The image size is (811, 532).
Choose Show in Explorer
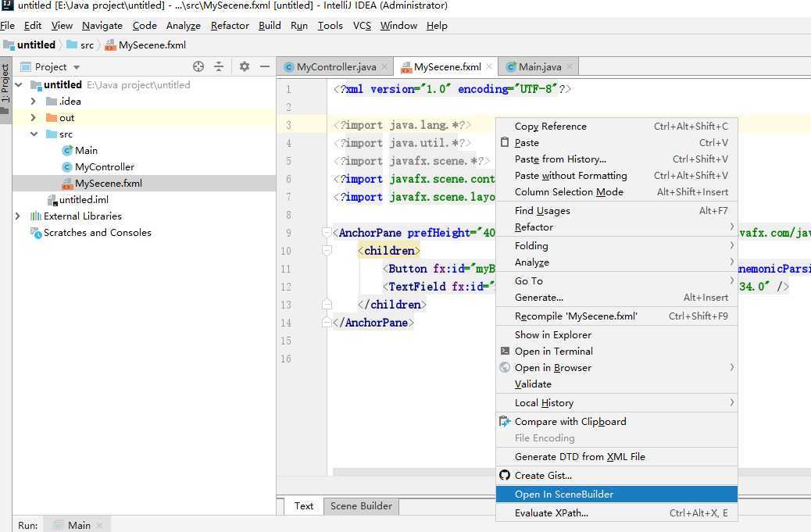click(616, 334)
